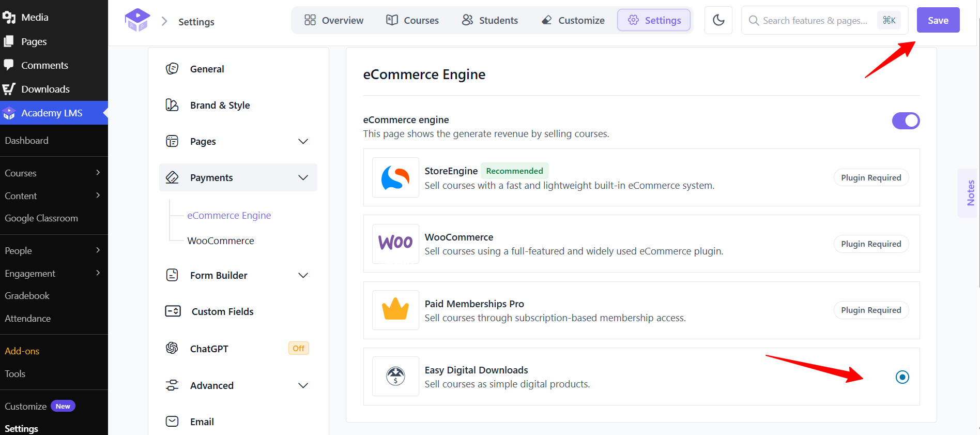Click StoreEngine Plugin Required button
This screenshot has height=435, width=980.
tap(871, 177)
